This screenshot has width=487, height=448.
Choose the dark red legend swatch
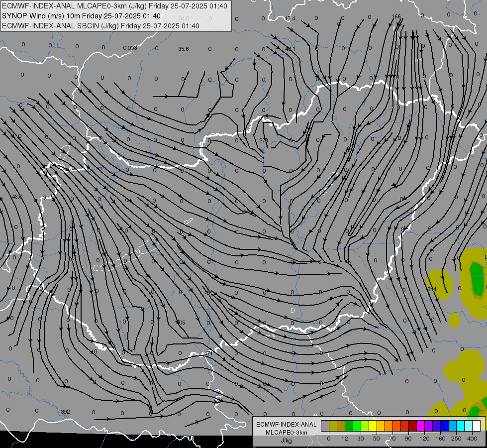coord(413,426)
